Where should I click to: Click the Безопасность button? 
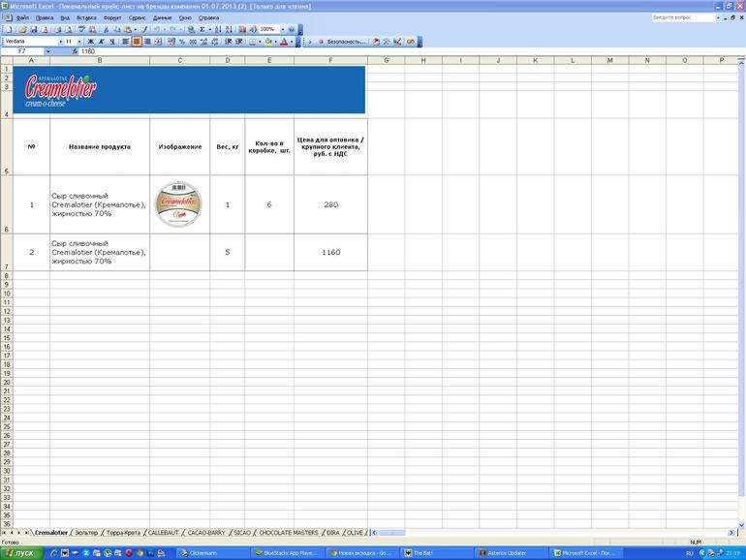[x=345, y=42]
